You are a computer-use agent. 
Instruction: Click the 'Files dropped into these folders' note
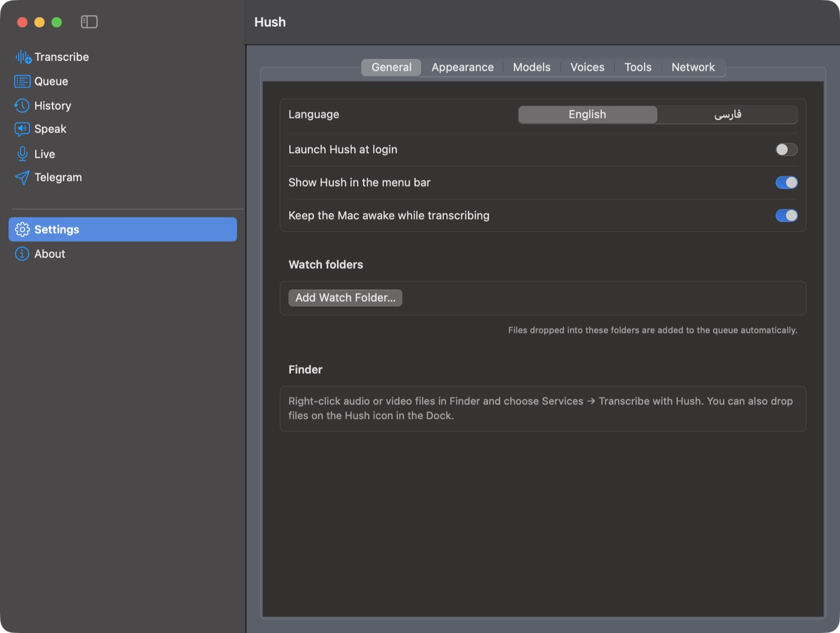tap(653, 330)
